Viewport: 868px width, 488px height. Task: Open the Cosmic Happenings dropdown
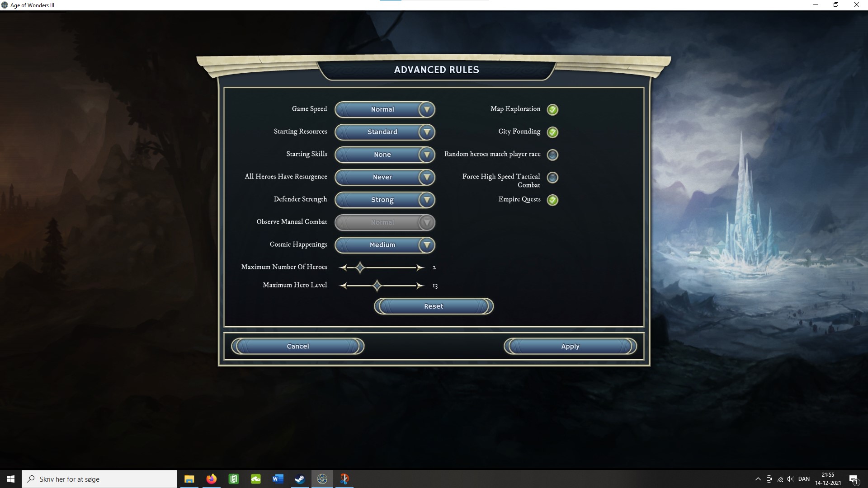tap(385, 245)
